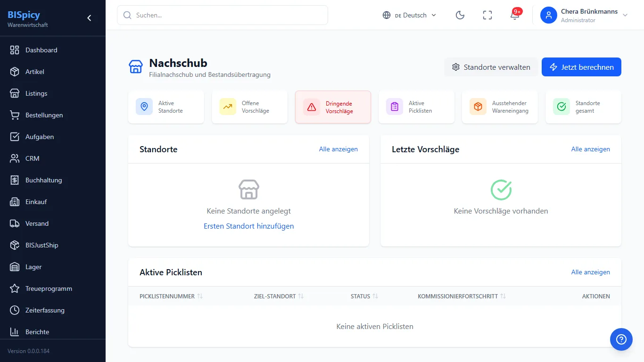Image resolution: width=644 pixels, height=362 pixels.
Task: Click the CRM people icon
Action: [15, 158]
